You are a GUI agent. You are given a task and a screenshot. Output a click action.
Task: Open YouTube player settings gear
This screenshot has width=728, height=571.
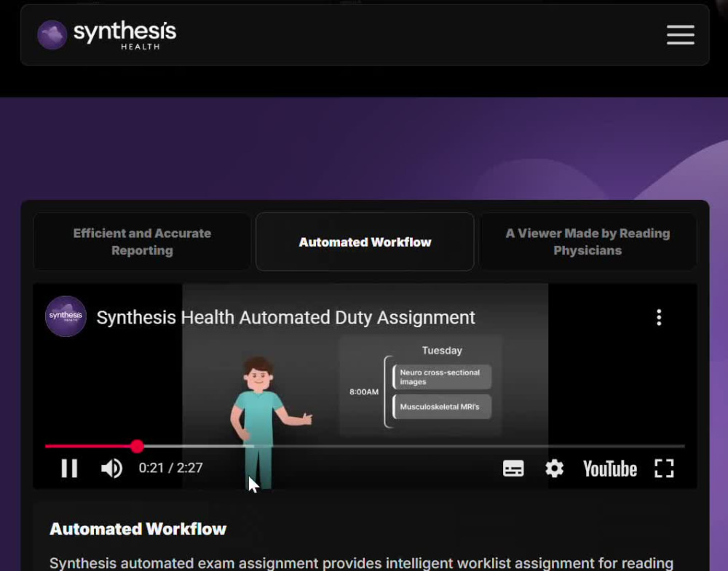coord(554,468)
